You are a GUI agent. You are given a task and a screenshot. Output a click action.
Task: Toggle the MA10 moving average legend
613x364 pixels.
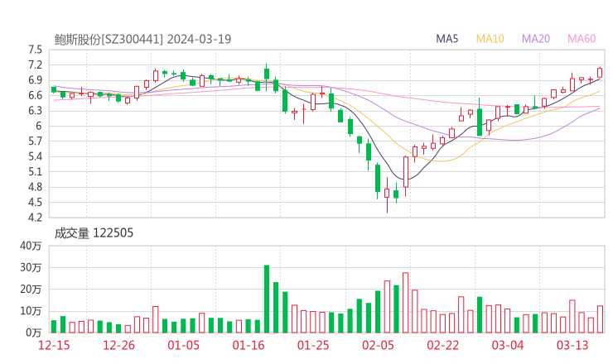(x=490, y=39)
